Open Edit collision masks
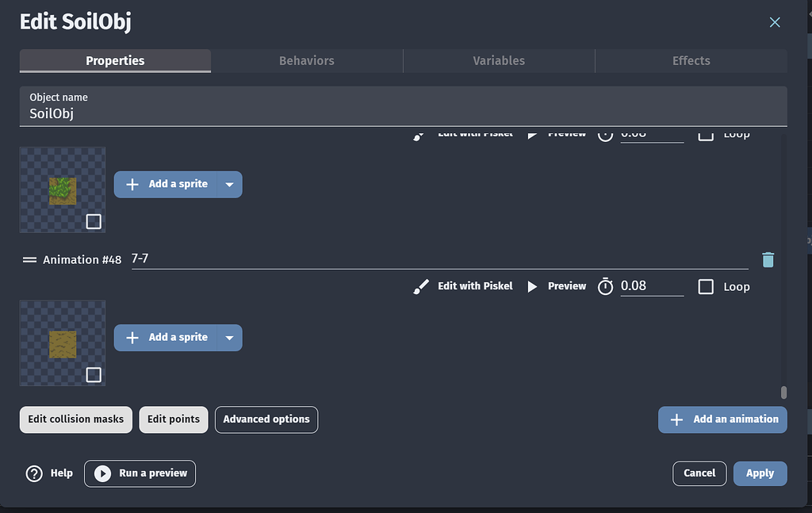 [75, 419]
